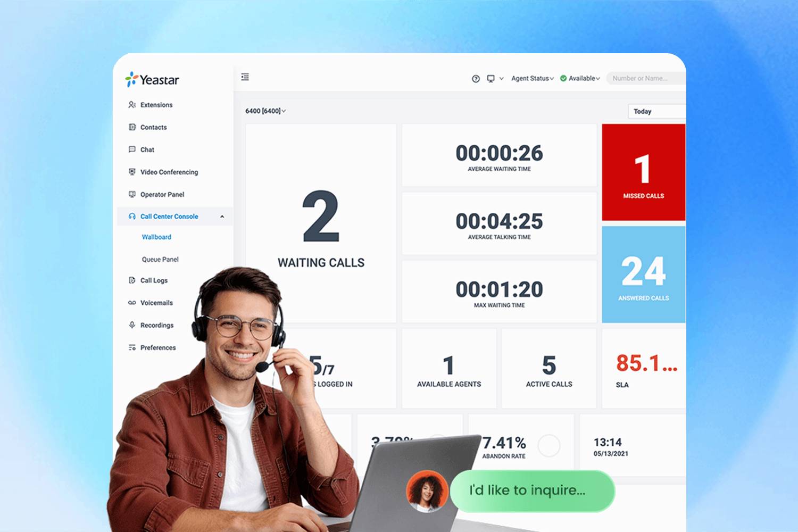Click the chat avatar of the woman

coord(427,491)
